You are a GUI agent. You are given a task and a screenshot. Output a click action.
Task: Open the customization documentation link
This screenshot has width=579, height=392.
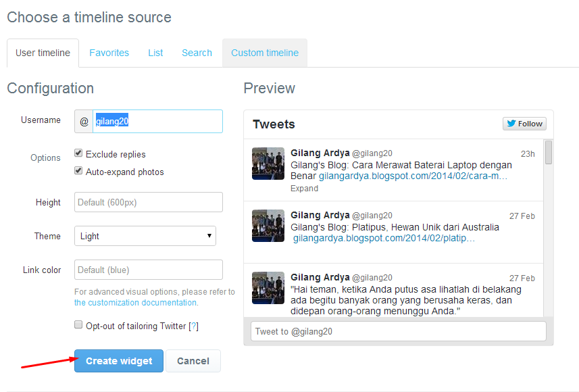pos(135,303)
